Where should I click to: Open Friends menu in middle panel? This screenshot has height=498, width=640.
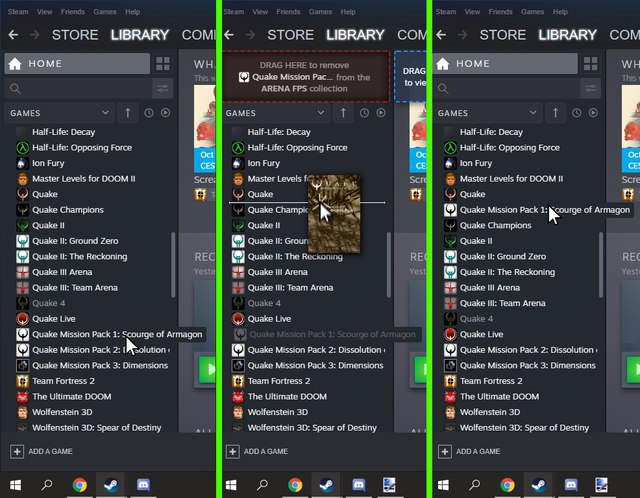[288, 12]
